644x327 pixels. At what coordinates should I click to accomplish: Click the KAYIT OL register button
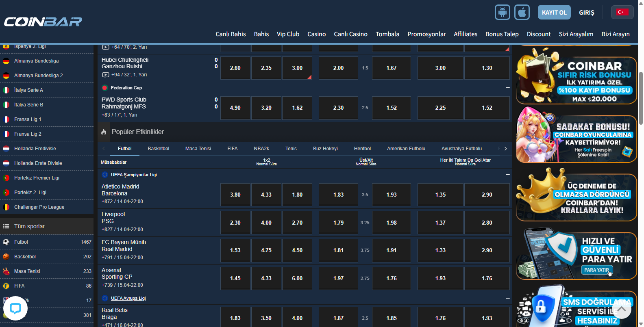point(554,12)
